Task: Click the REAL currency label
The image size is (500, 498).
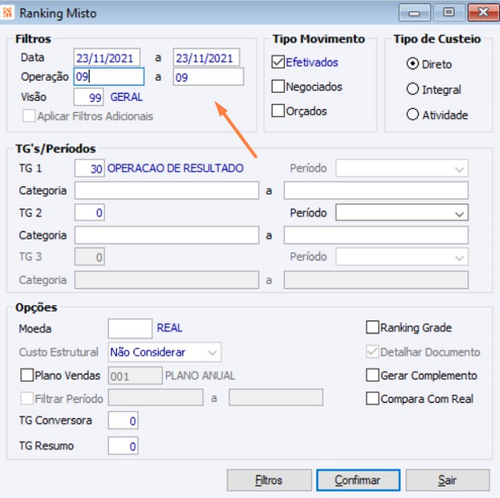Action: tap(170, 328)
